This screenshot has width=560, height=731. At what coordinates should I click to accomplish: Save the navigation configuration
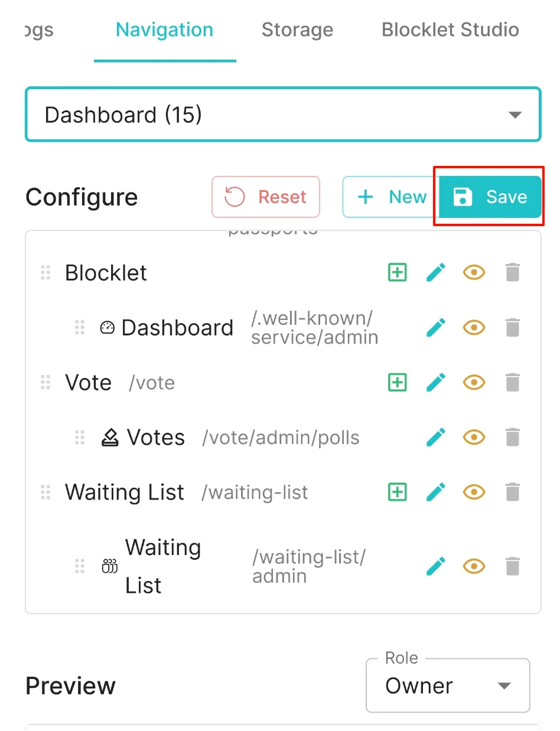pyautogui.click(x=490, y=197)
